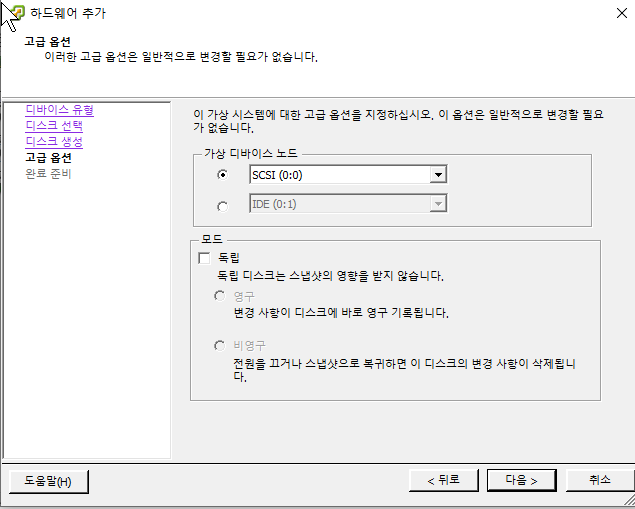Select the SCSI (0:0) radio button
The height and width of the screenshot is (509, 635).
tap(222, 175)
